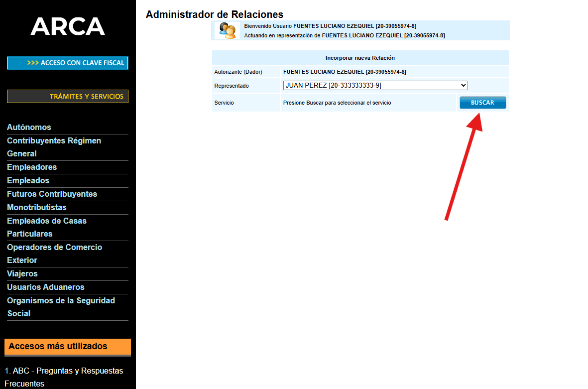The image size is (588, 389).
Task: Open the Viajeros link
Action: coord(22,274)
